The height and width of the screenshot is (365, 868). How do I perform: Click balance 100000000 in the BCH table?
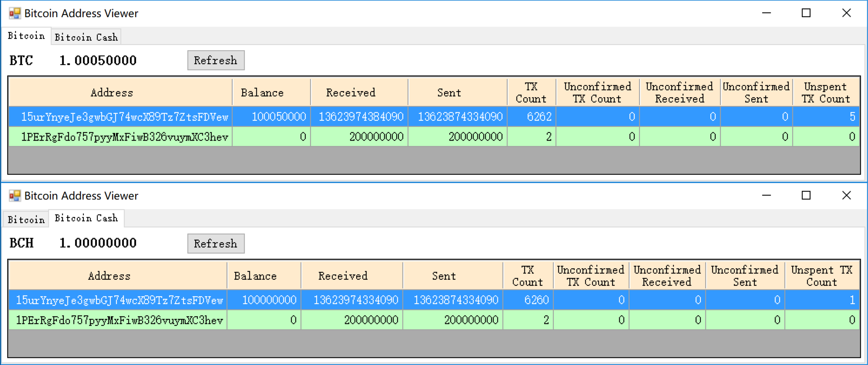pos(264,300)
